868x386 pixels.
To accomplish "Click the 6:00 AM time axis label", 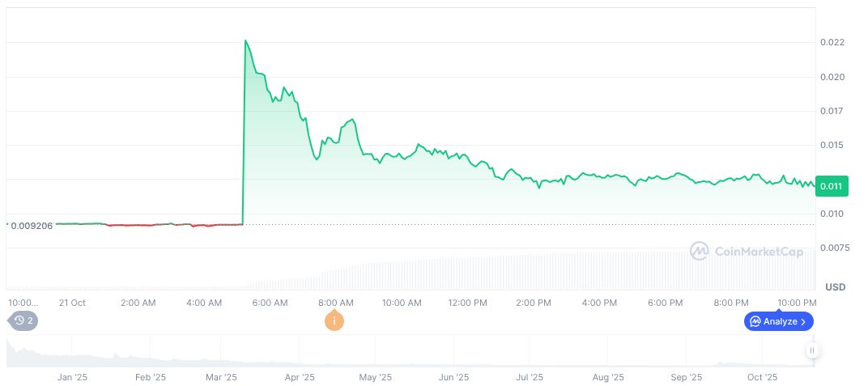I will pos(270,303).
